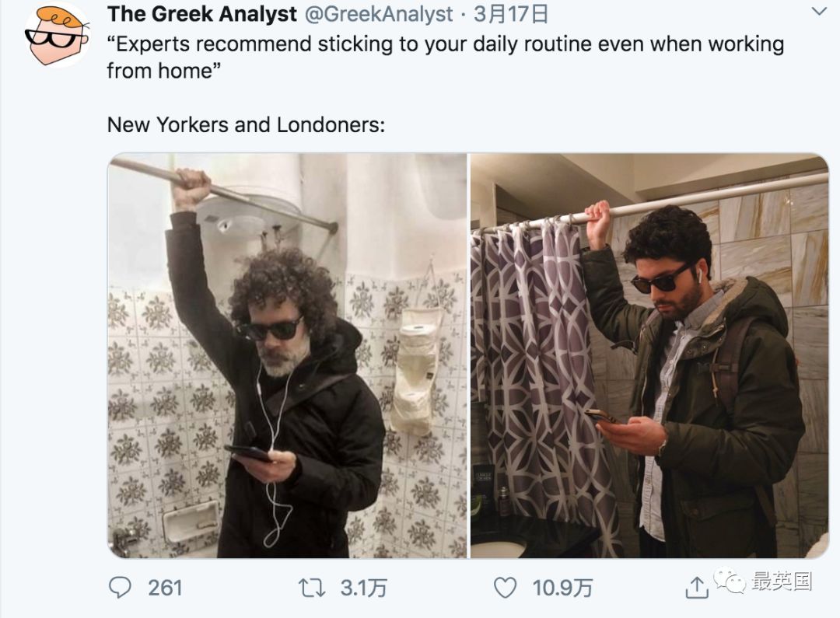The image size is (840, 618).
Task: Click the "New Yorkers and Londoners:" line
Action: (246, 125)
